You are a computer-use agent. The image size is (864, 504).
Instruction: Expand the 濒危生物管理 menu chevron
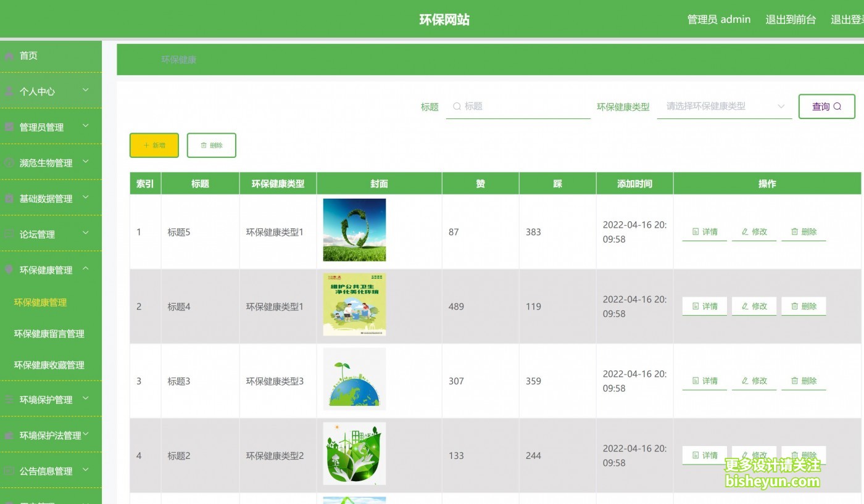point(86,162)
